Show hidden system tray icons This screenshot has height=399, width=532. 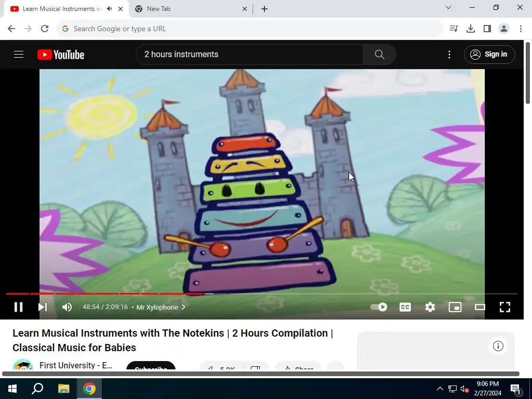pyautogui.click(x=440, y=389)
